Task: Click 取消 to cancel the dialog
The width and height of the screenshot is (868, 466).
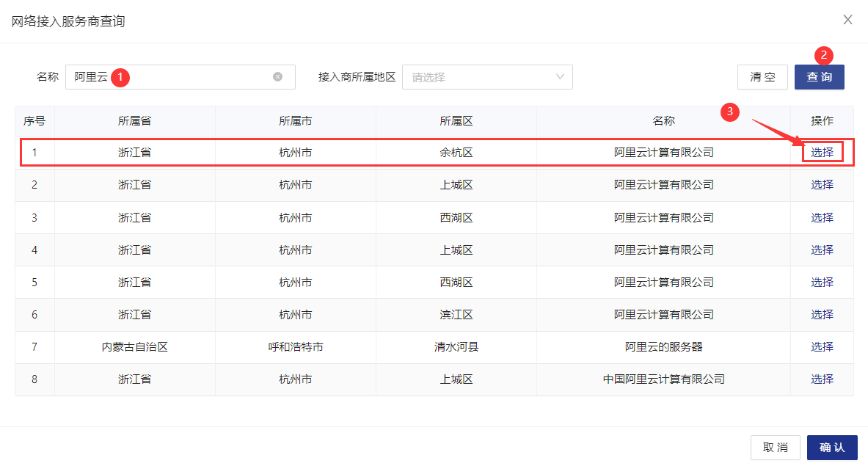Action: coord(775,447)
